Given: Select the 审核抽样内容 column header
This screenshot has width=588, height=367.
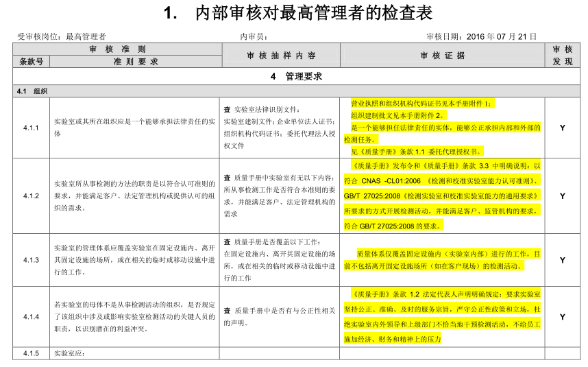Looking at the screenshot, I should [x=281, y=56].
